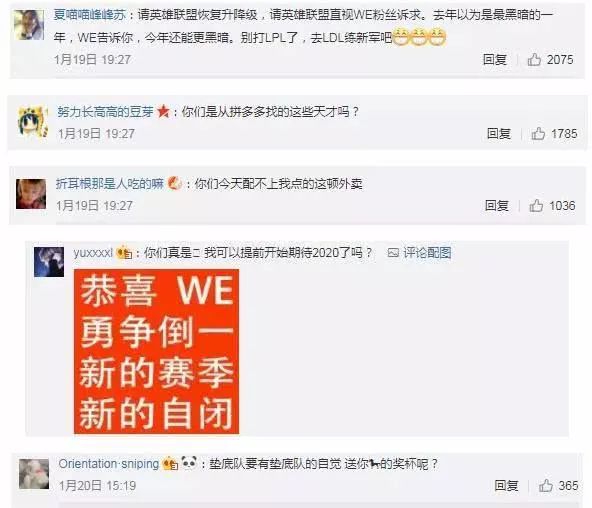The height and width of the screenshot is (508, 592).
Task: Like the comment with 2075 likes
Action: [534, 60]
